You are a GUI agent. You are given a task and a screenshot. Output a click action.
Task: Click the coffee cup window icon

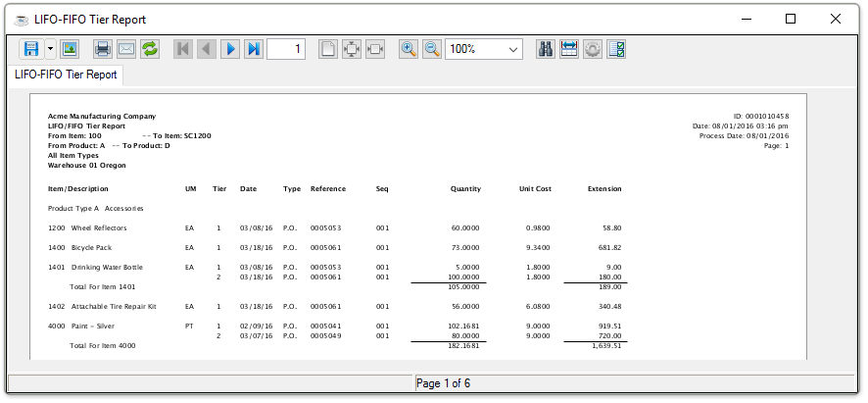(x=21, y=20)
